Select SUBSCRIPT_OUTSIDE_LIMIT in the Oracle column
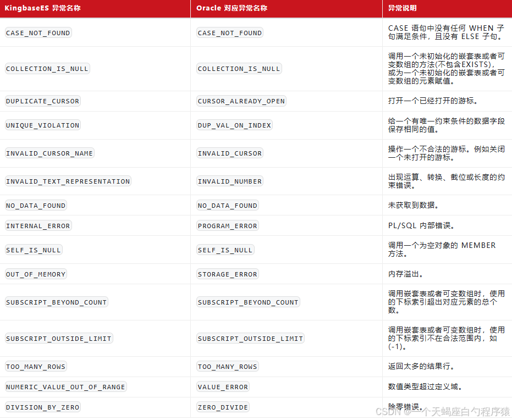The image size is (512, 420). tap(250, 339)
